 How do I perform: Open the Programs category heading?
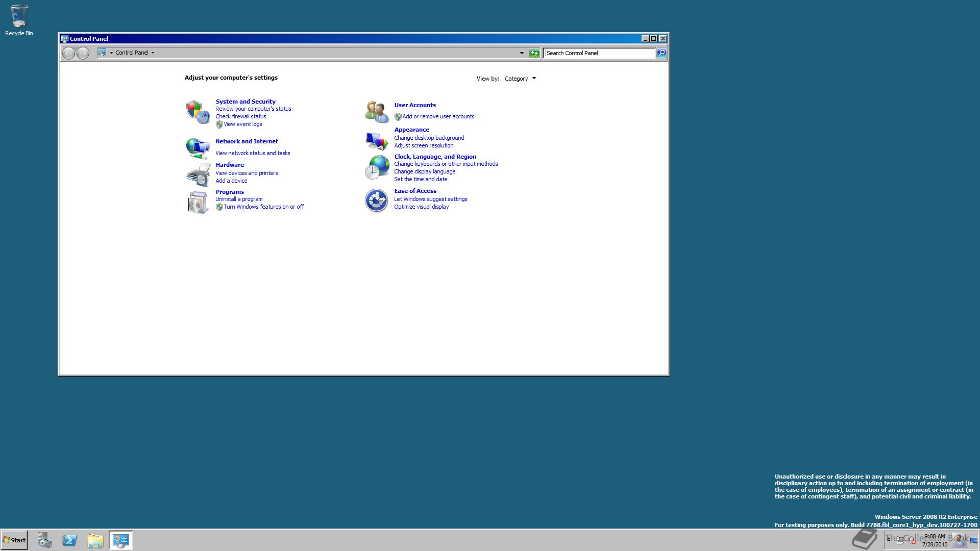click(230, 192)
